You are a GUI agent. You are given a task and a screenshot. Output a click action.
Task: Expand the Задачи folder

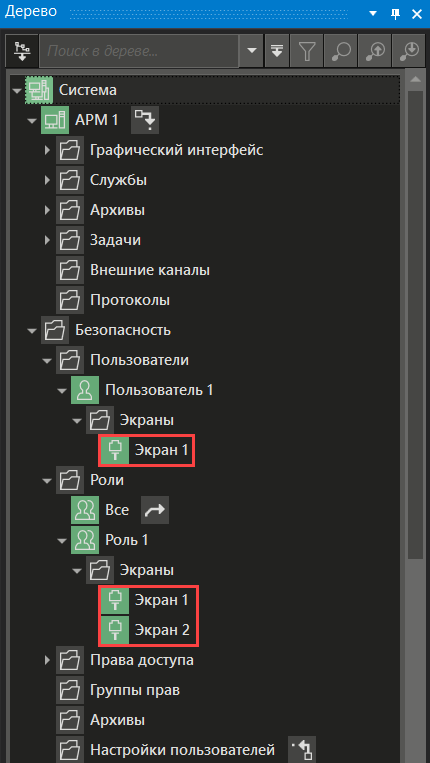[47, 240]
